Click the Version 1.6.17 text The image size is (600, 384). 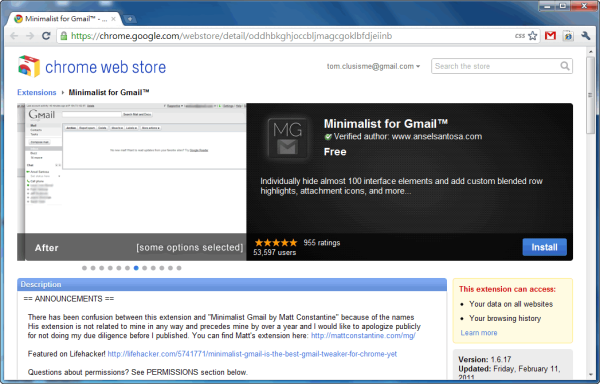point(485,360)
